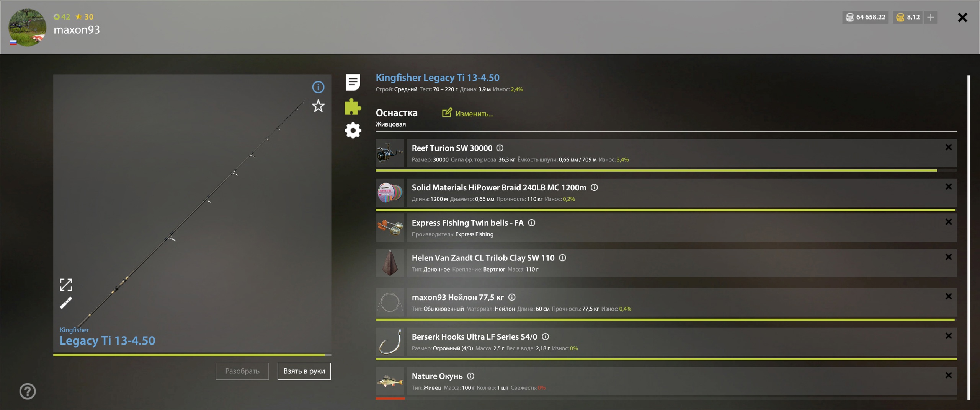Click Изменить to edit the rig
This screenshot has width=980, height=410.
pyautogui.click(x=467, y=113)
